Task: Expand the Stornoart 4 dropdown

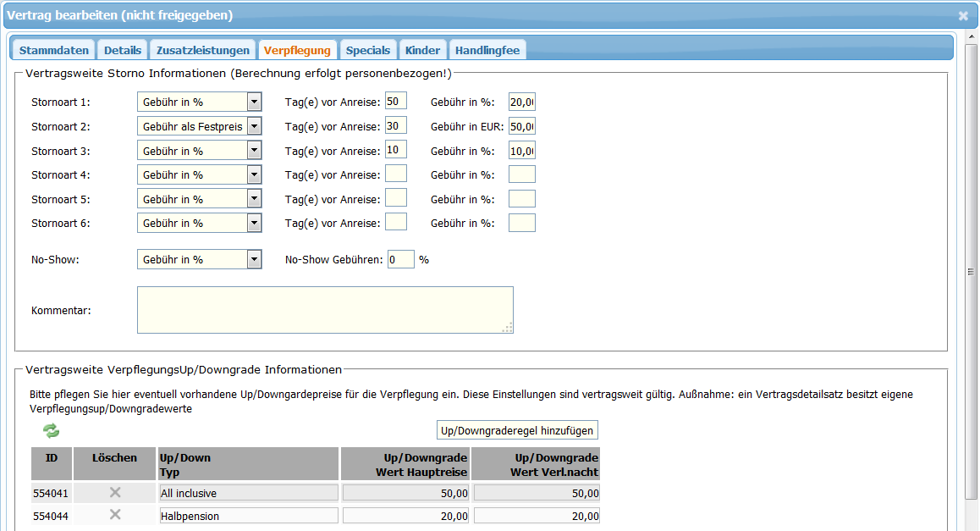Action: click(254, 175)
